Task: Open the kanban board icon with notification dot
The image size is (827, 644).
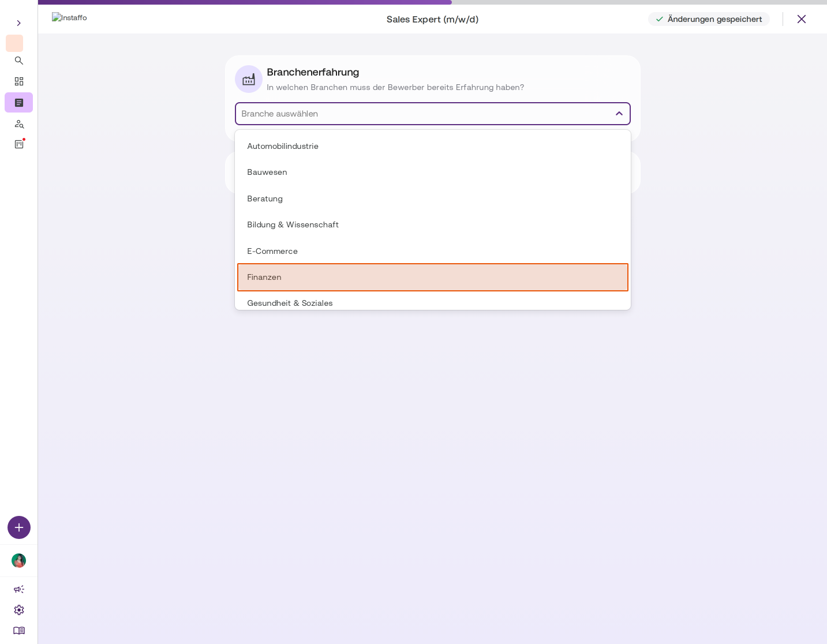Action: (x=19, y=144)
